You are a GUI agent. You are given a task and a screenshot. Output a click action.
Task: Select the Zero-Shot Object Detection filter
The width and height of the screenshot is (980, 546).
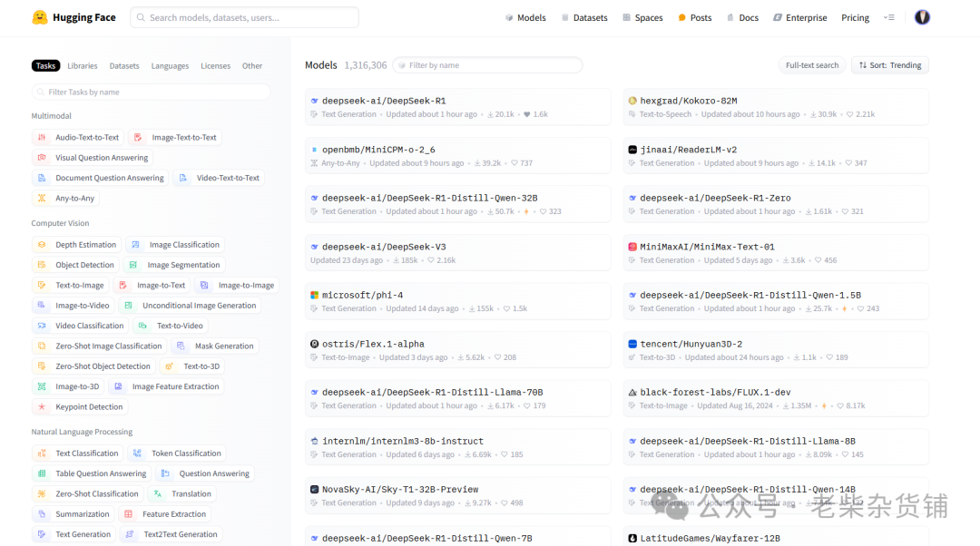coord(93,366)
